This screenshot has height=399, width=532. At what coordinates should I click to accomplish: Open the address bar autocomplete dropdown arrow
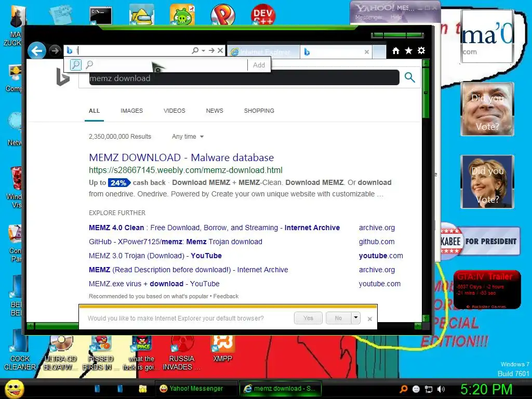pos(203,50)
